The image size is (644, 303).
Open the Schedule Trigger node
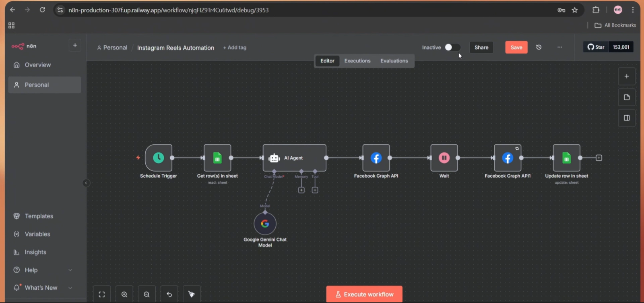click(159, 158)
